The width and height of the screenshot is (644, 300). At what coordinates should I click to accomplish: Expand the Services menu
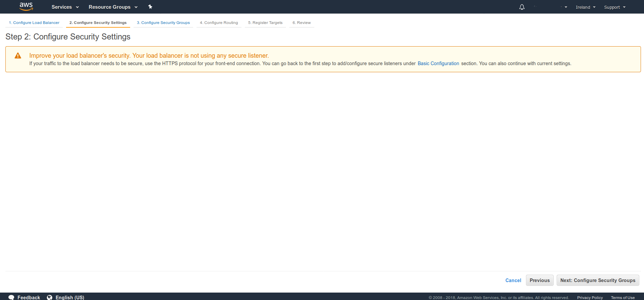[65, 7]
